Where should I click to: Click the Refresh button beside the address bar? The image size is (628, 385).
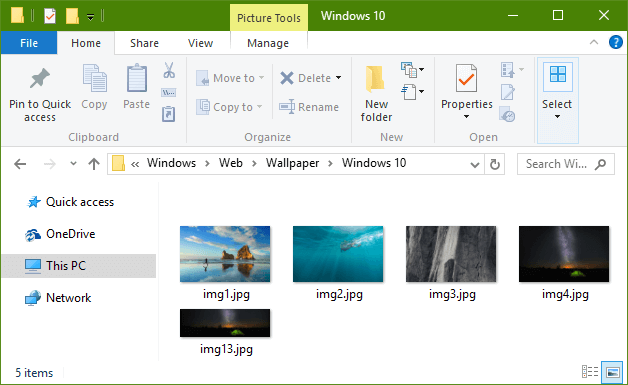(495, 164)
